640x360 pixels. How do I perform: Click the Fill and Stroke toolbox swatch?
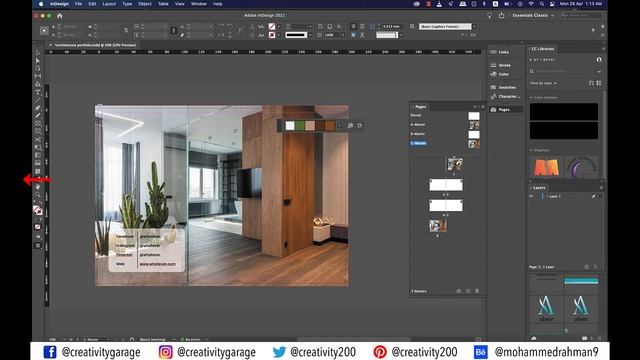point(38,210)
